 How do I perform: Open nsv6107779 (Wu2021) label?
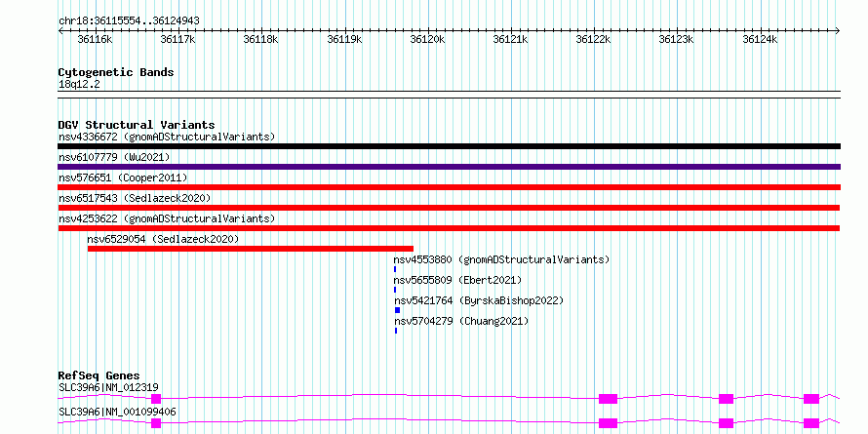114,157
